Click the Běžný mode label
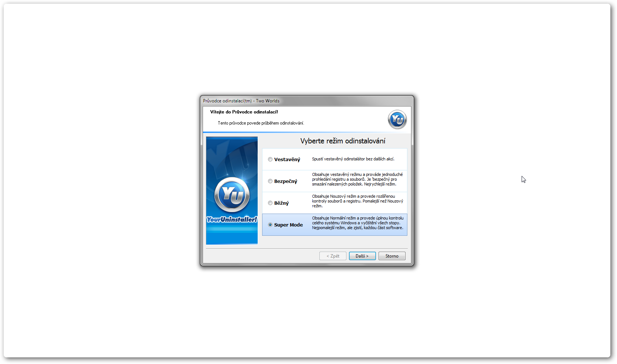 tap(281, 203)
